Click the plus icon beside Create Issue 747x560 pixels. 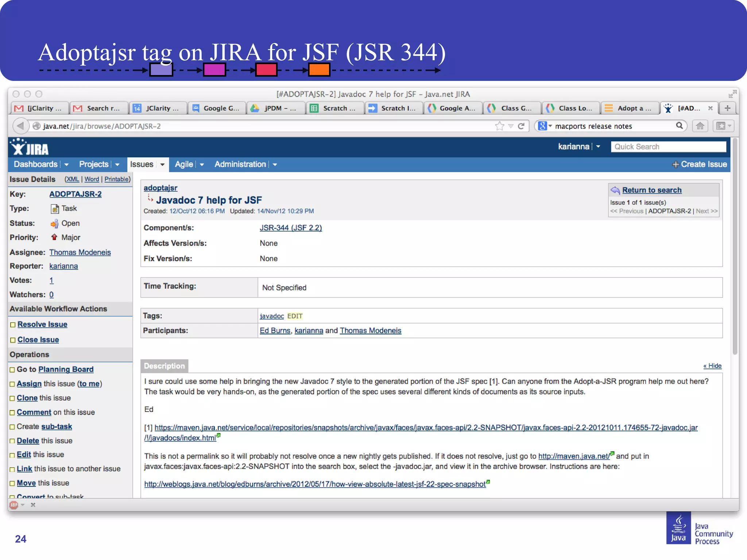click(676, 164)
